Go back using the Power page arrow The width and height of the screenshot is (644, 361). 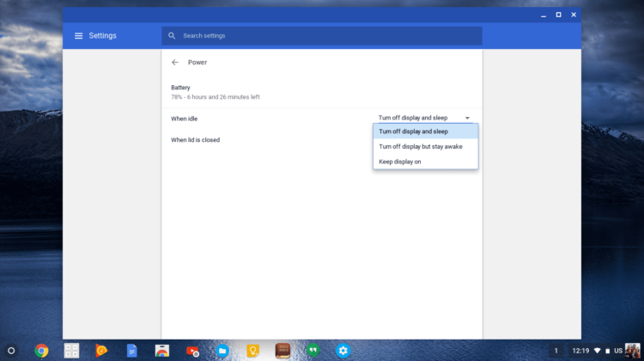click(175, 62)
